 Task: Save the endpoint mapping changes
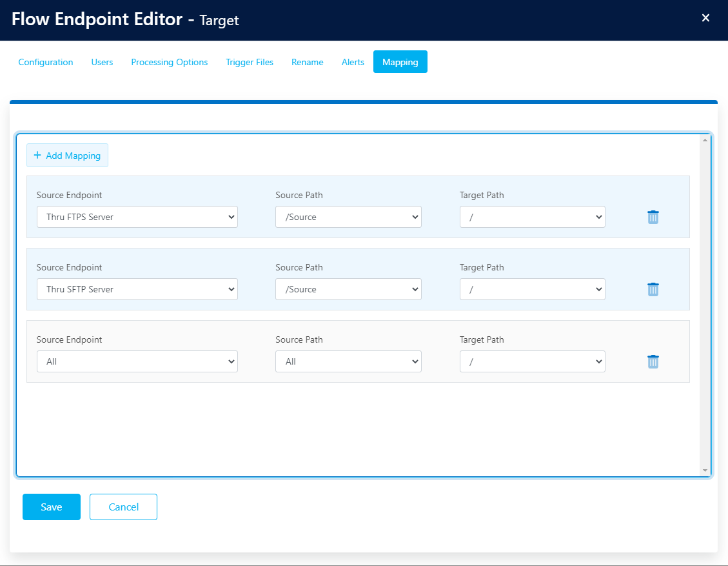pos(52,507)
